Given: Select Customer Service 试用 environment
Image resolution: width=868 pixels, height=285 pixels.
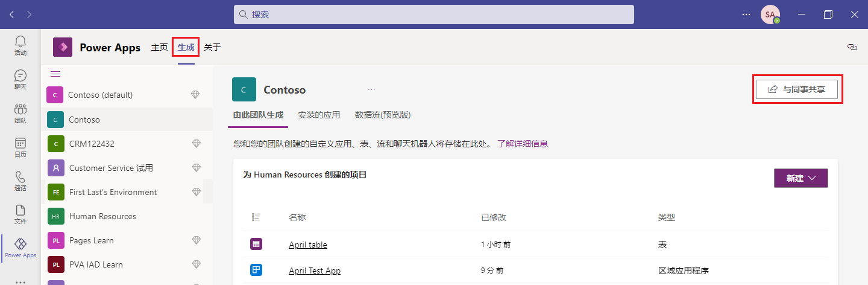Looking at the screenshot, I should (127, 168).
